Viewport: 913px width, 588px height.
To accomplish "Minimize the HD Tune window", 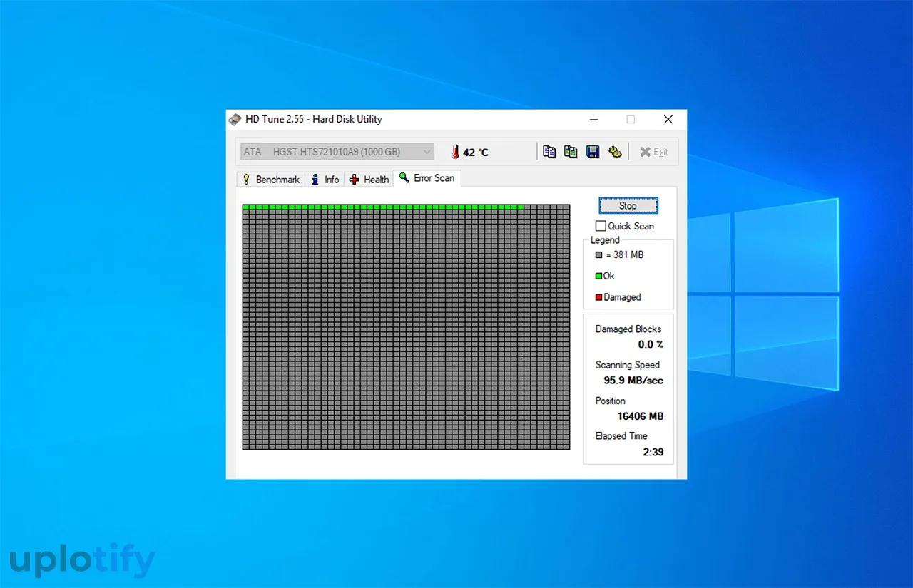I will tap(593, 120).
